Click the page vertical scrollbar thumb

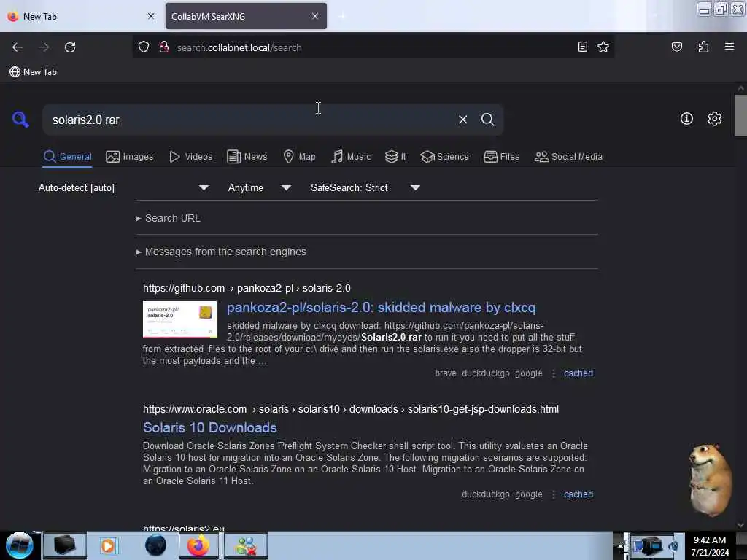[740, 114]
